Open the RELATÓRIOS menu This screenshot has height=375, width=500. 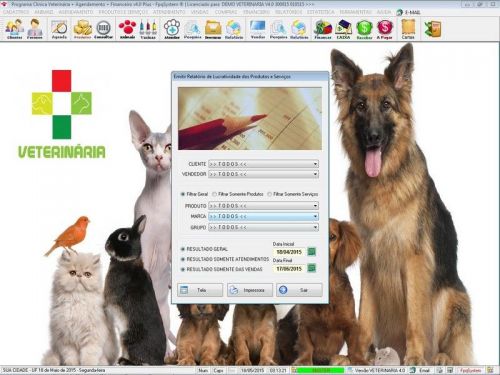288,12
